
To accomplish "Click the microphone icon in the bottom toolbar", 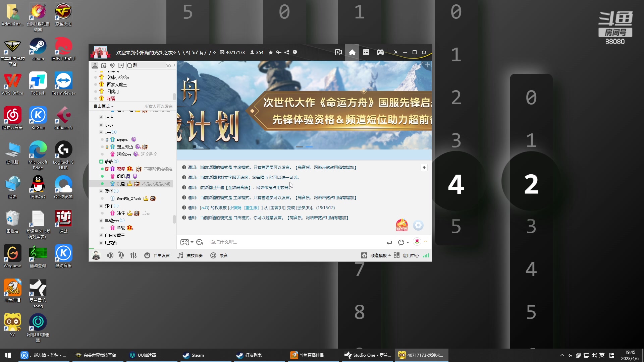I will (x=121, y=255).
